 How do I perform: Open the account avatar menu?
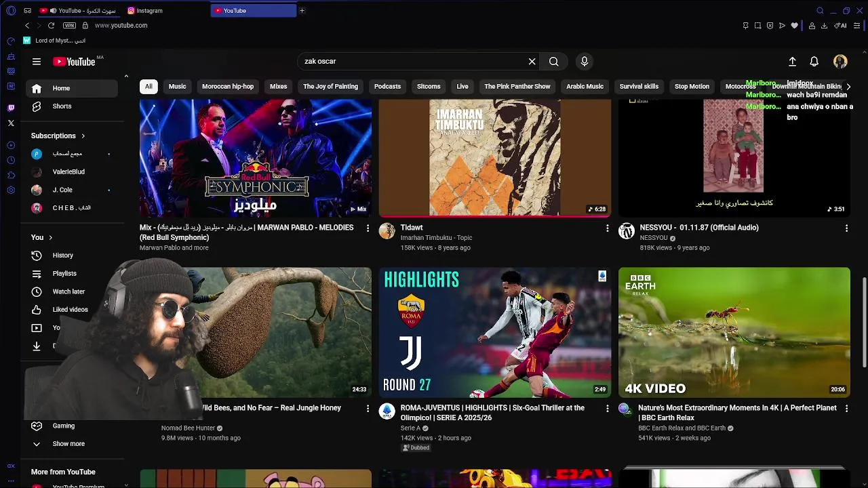point(840,62)
